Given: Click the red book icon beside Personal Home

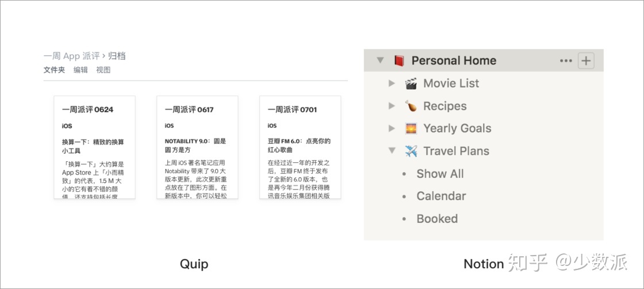Looking at the screenshot, I should pos(399,61).
